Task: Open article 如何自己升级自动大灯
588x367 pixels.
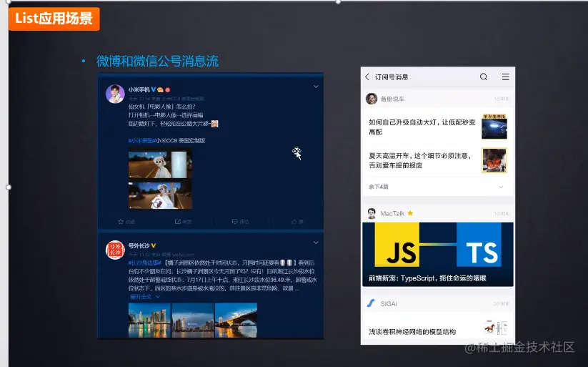Action: click(x=422, y=127)
